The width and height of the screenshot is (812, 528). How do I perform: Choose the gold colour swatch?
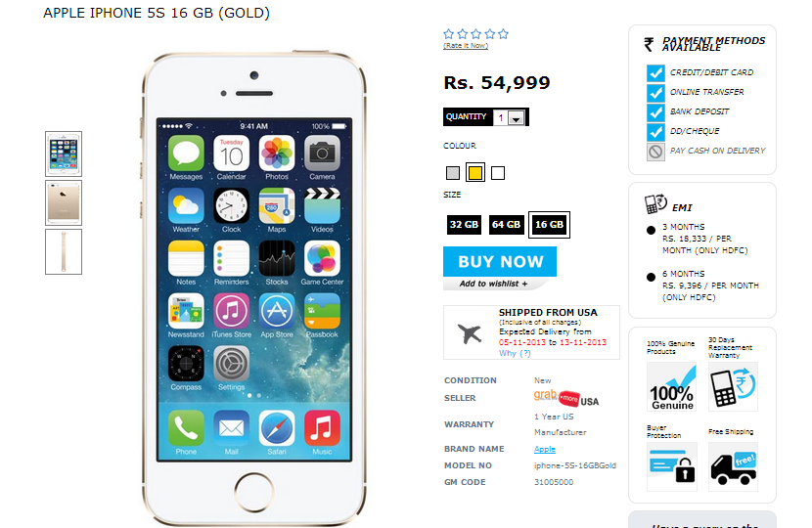pyautogui.click(x=475, y=173)
